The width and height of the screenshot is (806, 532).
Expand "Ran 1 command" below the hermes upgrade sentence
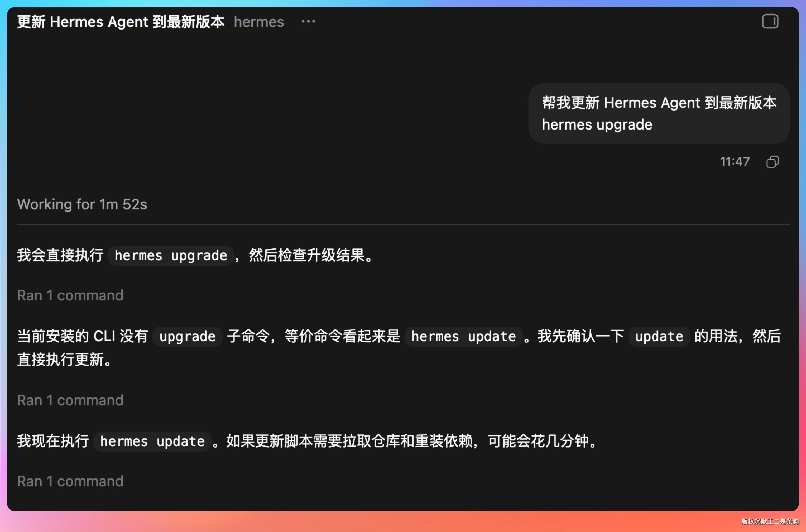(70, 296)
